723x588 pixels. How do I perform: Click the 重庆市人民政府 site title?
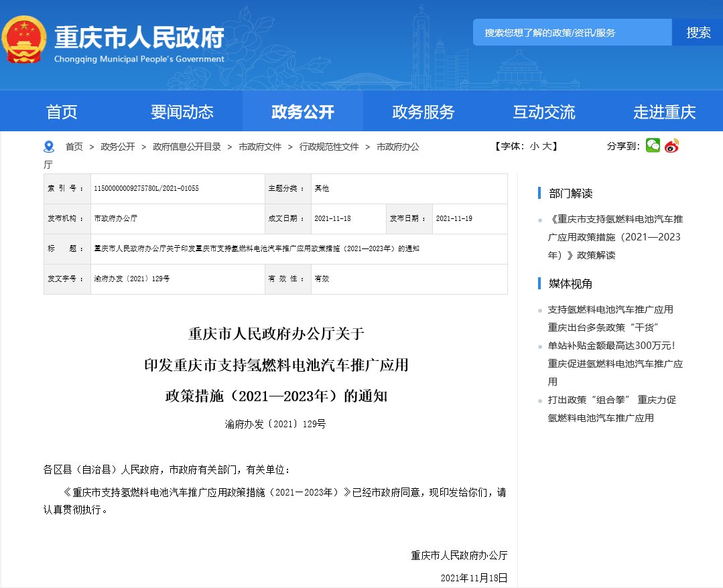click(x=139, y=38)
